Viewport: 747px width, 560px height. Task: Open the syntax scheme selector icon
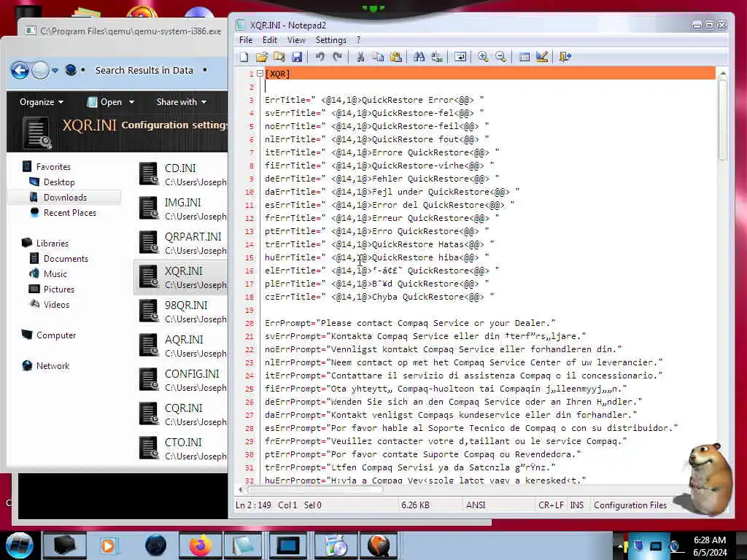[525, 57]
